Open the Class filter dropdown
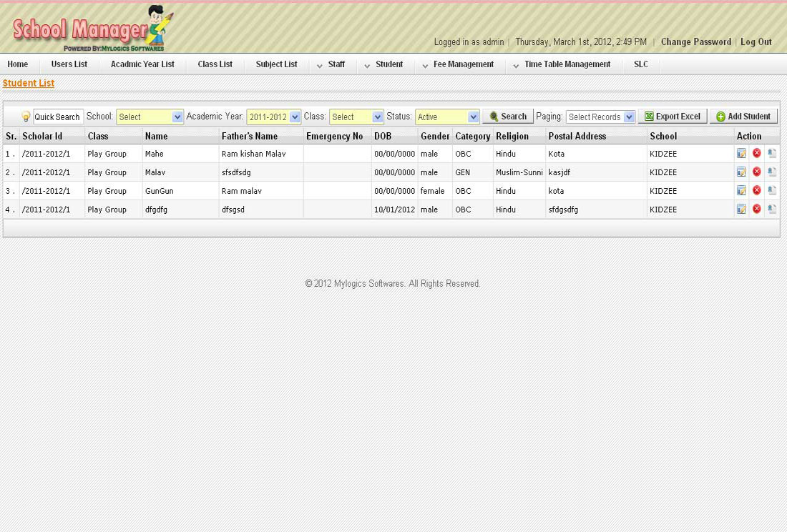Screen dimensions: 787x532 click(x=356, y=117)
